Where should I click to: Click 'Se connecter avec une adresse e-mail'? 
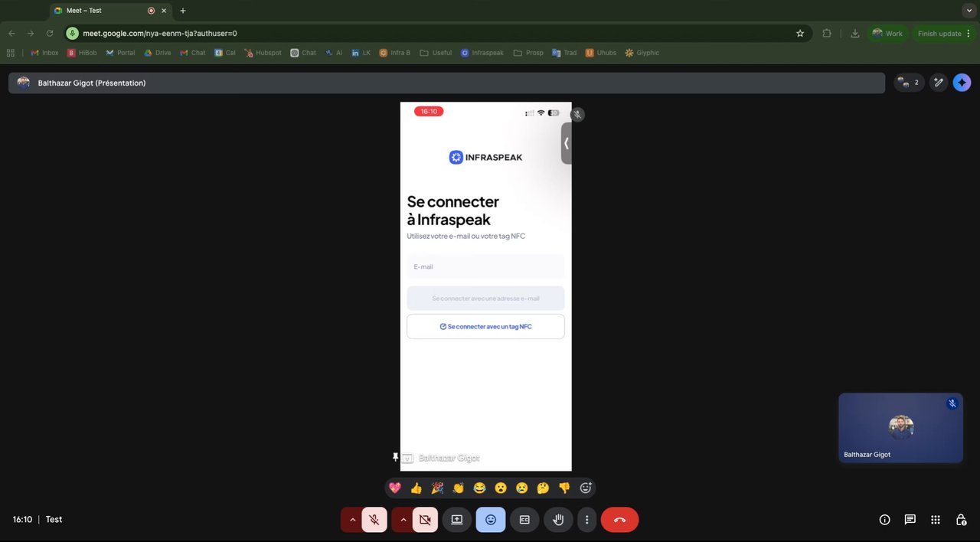coord(485,298)
